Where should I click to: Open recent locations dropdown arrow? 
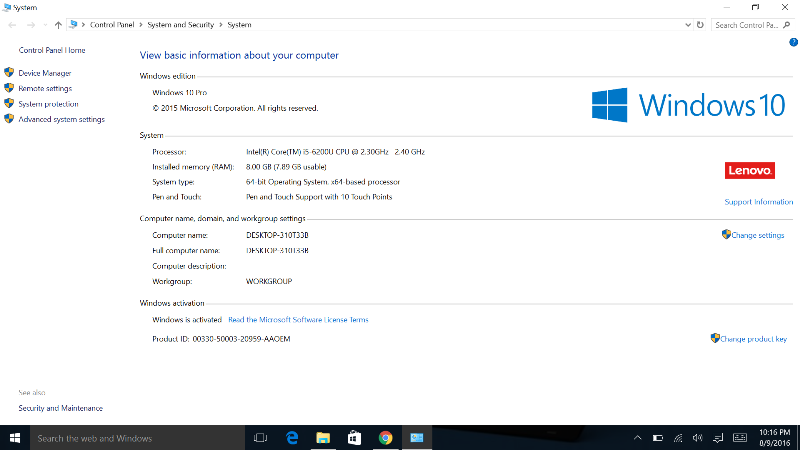(x=45, y=24)
